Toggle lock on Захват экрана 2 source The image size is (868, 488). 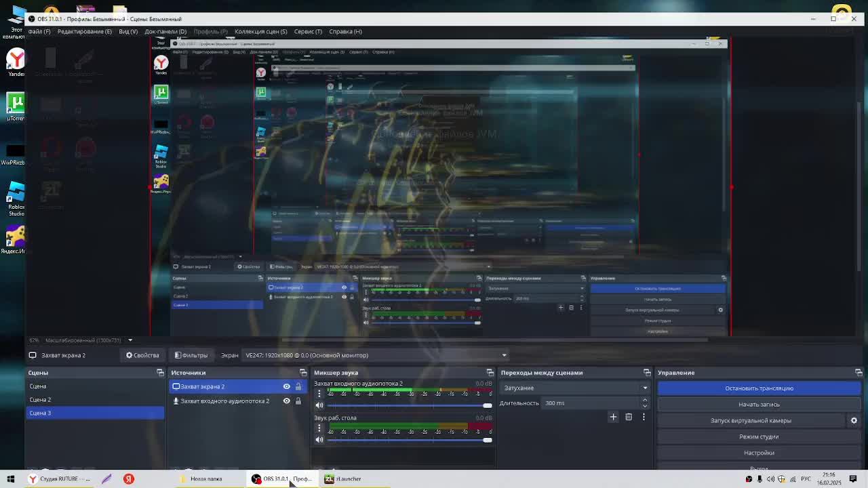pyautogui.click(x=298, y=386)
